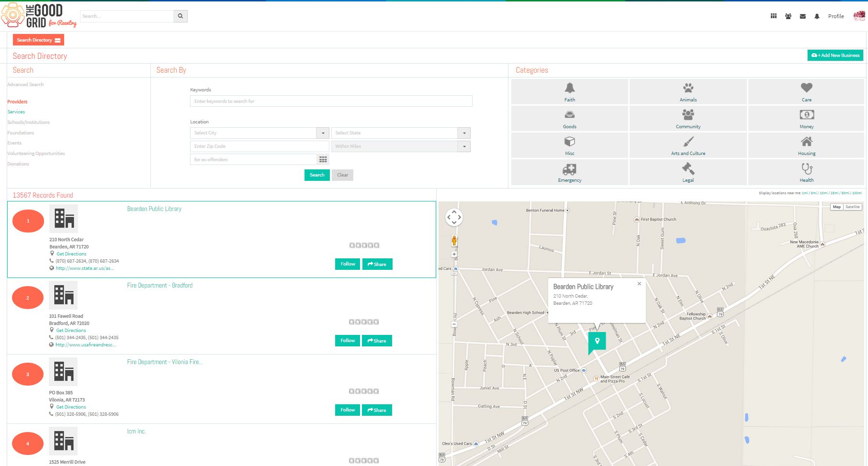868x466 pixels.
Task: Select Donations in search sidebar
Action: click(x=18, y=164)
